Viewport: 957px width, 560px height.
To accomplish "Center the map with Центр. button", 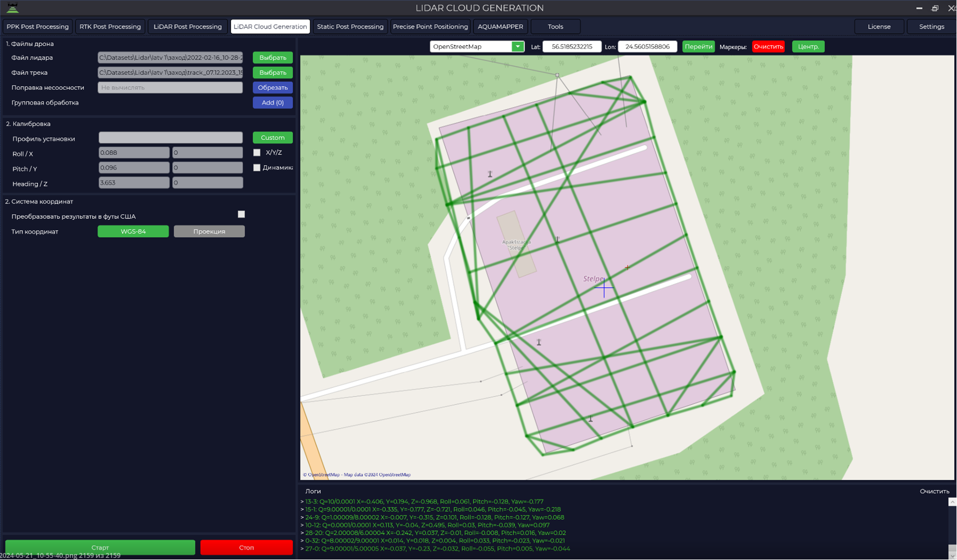I will tap(808, 47).
